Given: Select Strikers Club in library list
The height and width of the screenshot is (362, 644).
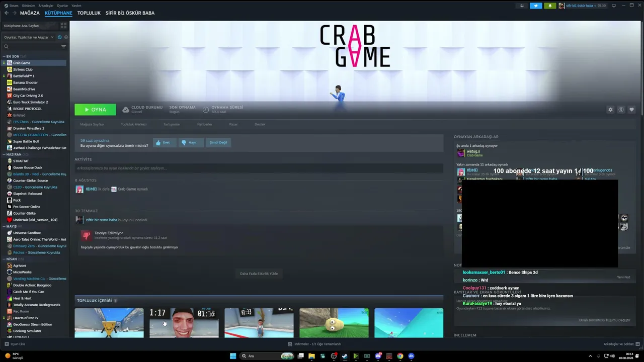Looking at the screenshot, I should coord(35,69).
